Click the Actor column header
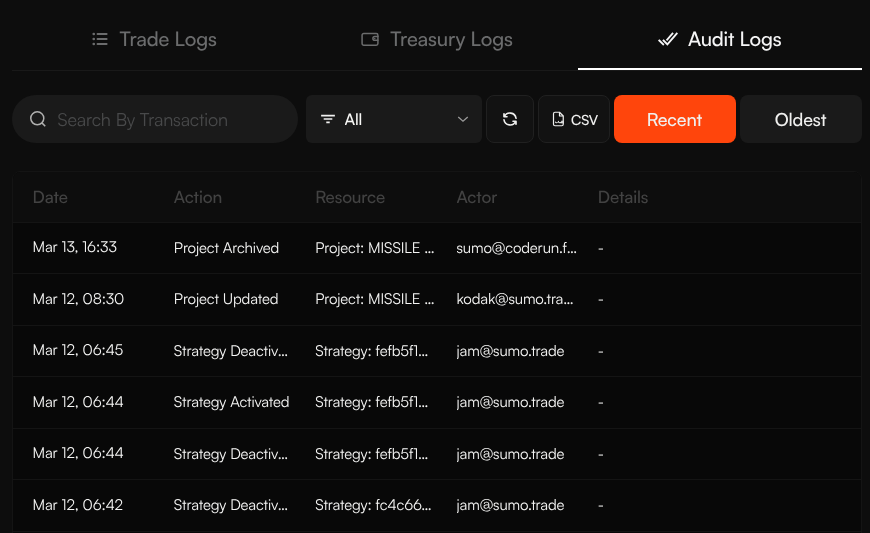870x533 pixels. pyautogui.click(x=477, y=197)
